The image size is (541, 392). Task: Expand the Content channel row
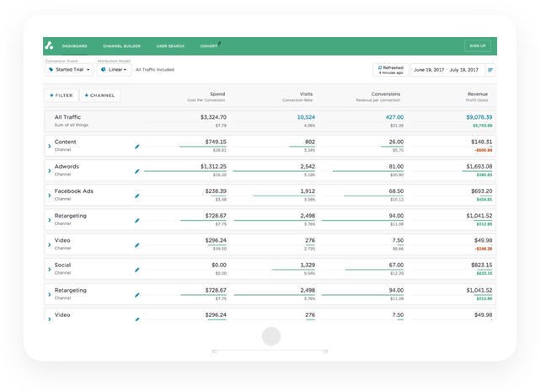(49, 147)
